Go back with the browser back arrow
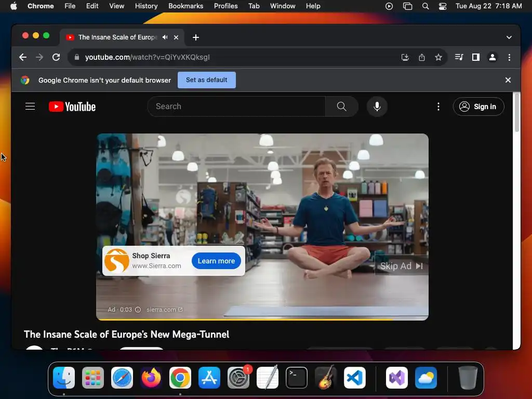The image size is (532, 399). point(23,57)
